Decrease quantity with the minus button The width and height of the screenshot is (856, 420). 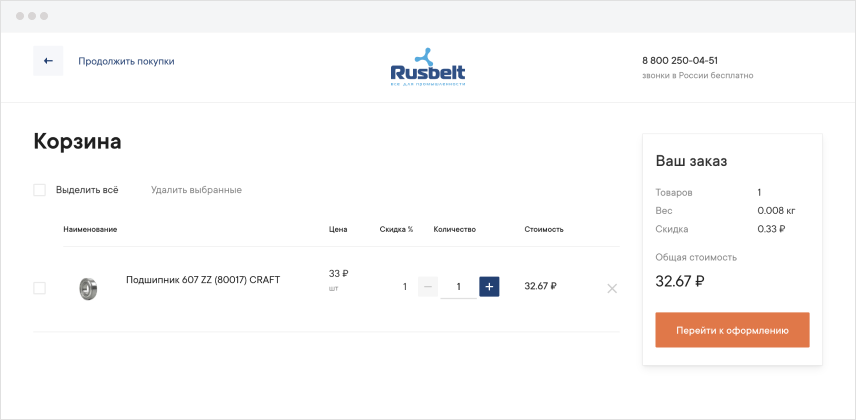click(x=428, y=287)
